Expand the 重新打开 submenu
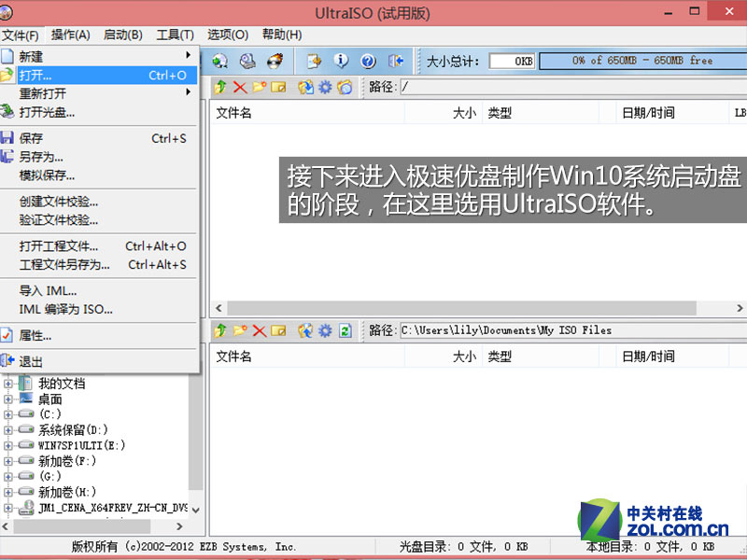Viewport: 747px width, 560px height. 99,94
